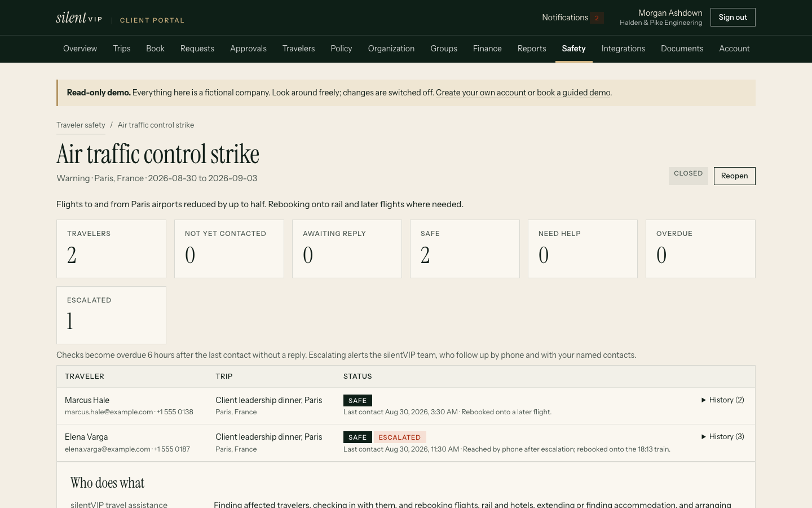Screen dimensions: 812x508
Task: Click the silentVIP logo
Action: (x=79, y=17)
